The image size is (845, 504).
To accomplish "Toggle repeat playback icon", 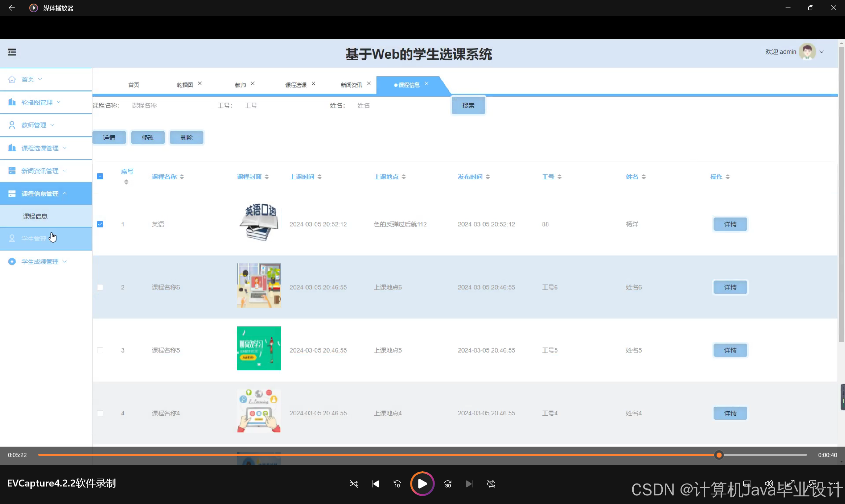I will coord(491,484).
